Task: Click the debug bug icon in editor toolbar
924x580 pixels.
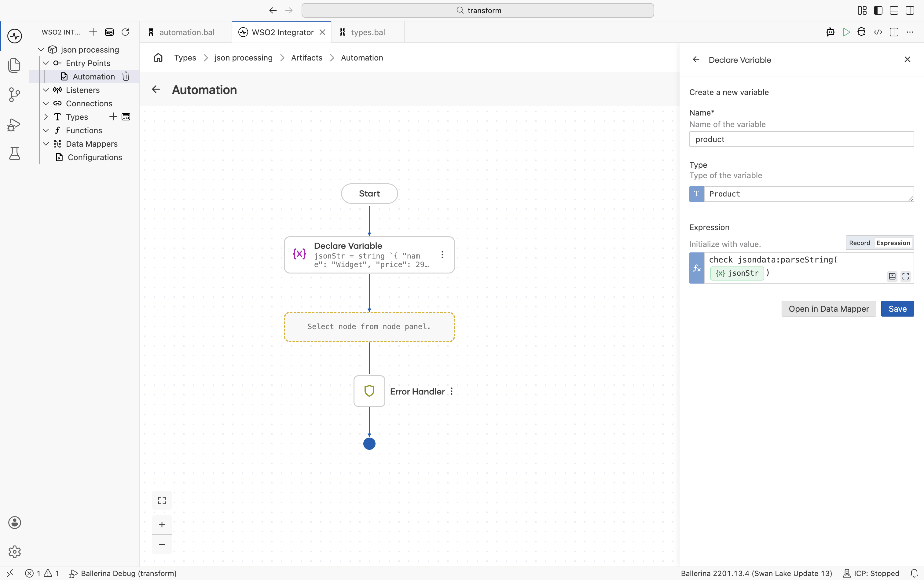Action: click(861, 32)
